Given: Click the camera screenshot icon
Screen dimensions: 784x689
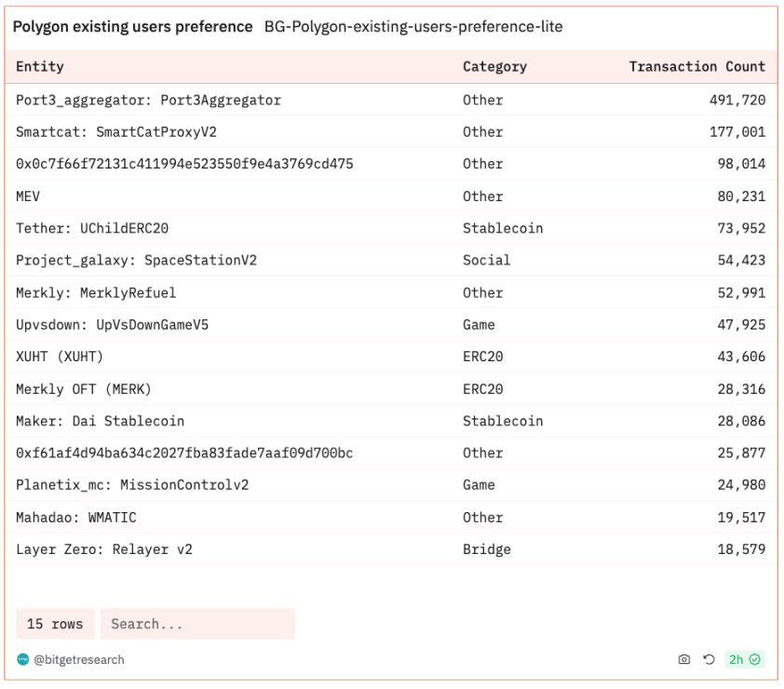Looking at the screenshot, I should (684, 659).
